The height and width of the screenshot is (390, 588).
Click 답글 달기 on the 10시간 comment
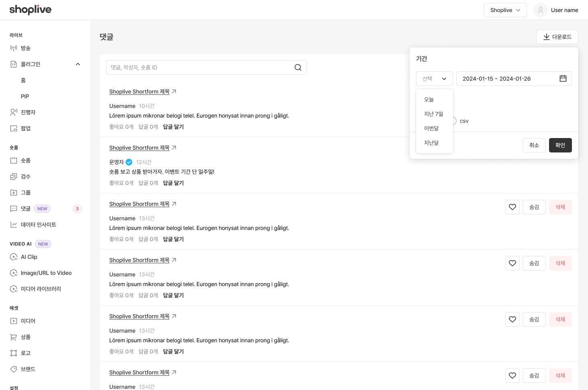point(174,127)
